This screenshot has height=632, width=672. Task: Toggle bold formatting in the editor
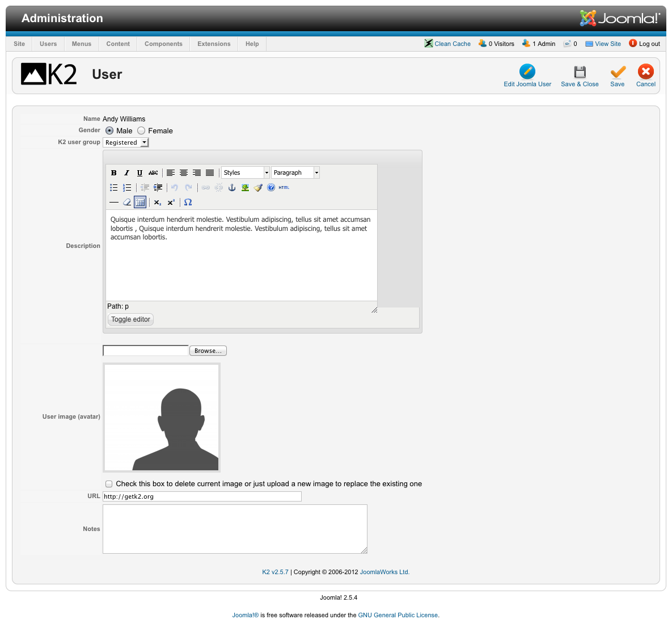[113, 173]
